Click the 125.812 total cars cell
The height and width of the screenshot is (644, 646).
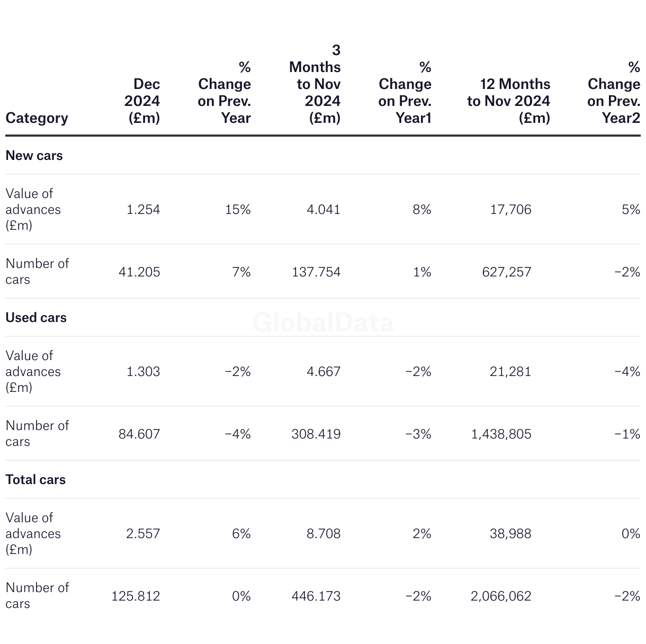pos(136,596)
